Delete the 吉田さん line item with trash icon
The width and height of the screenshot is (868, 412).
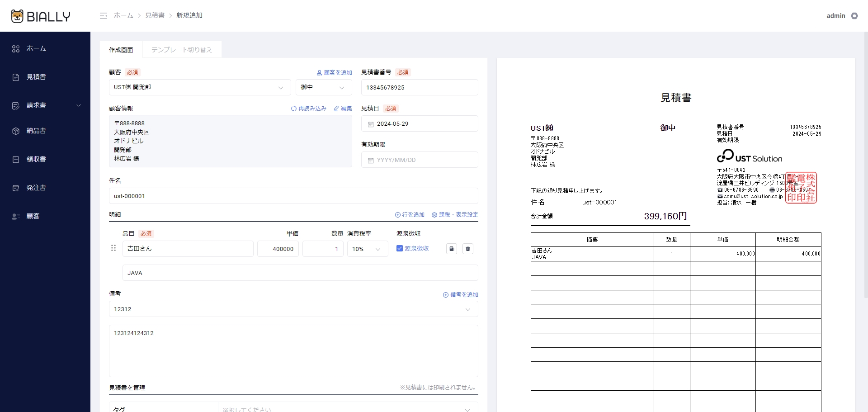[468, 249]
